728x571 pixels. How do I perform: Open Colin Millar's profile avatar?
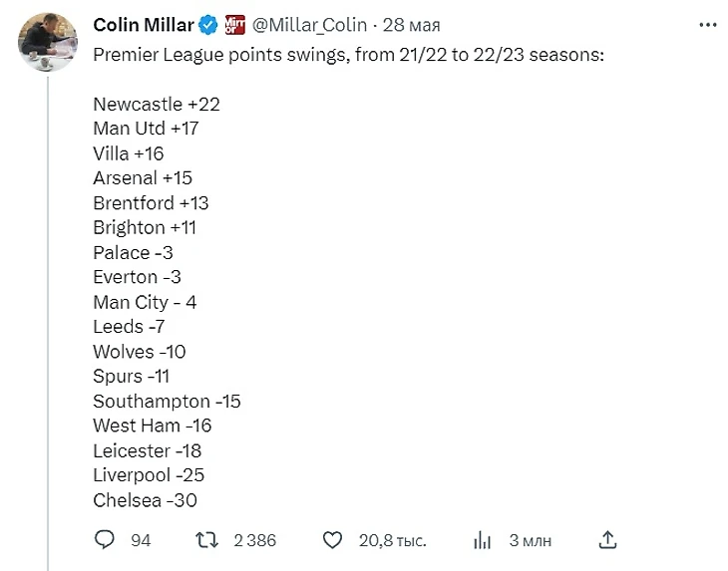tap(48, 43)
